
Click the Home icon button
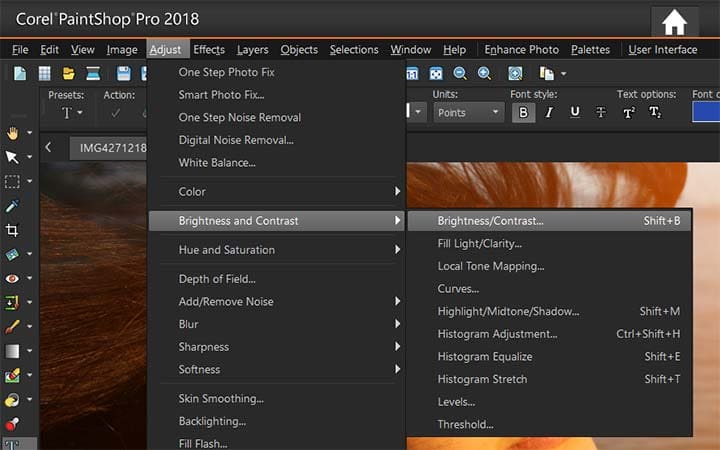pos(674,22)
